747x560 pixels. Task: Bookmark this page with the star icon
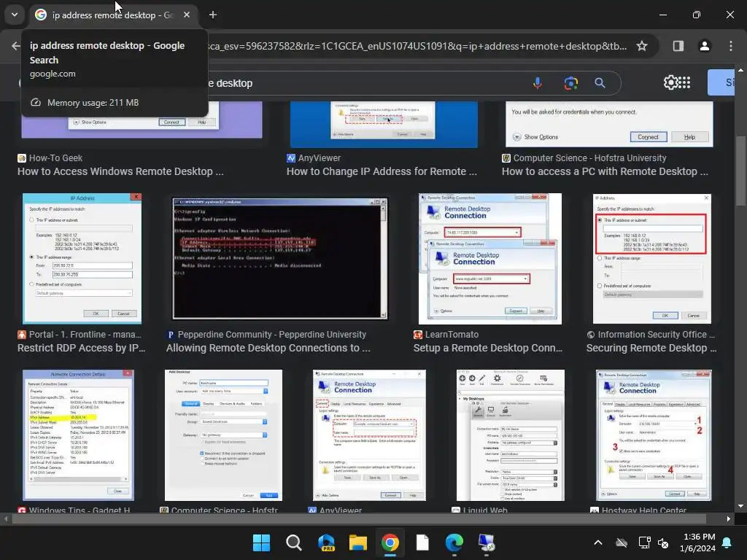[642, 46]
